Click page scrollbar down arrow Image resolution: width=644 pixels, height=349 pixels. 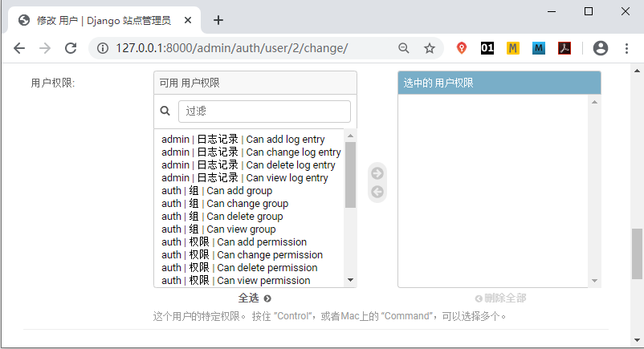coord(637,340)
